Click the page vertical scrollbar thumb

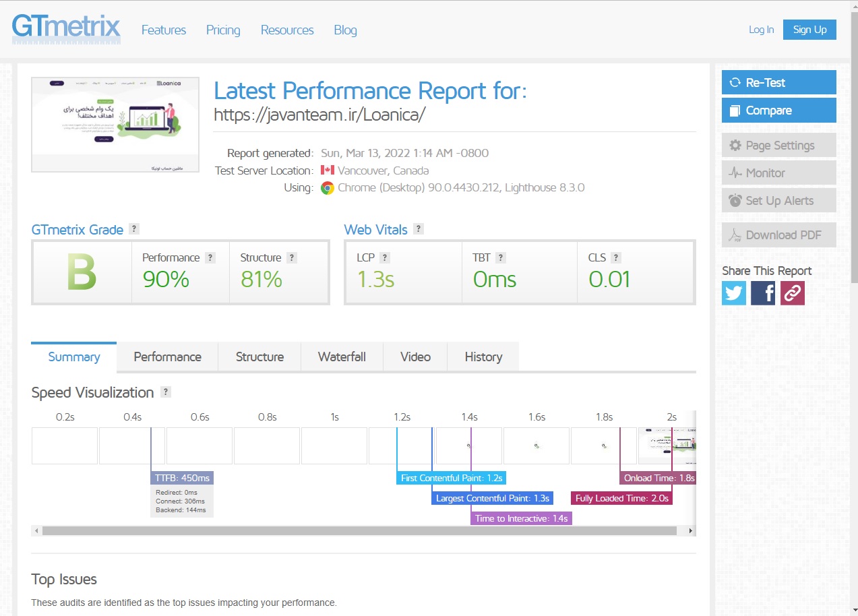pos(853,148)
